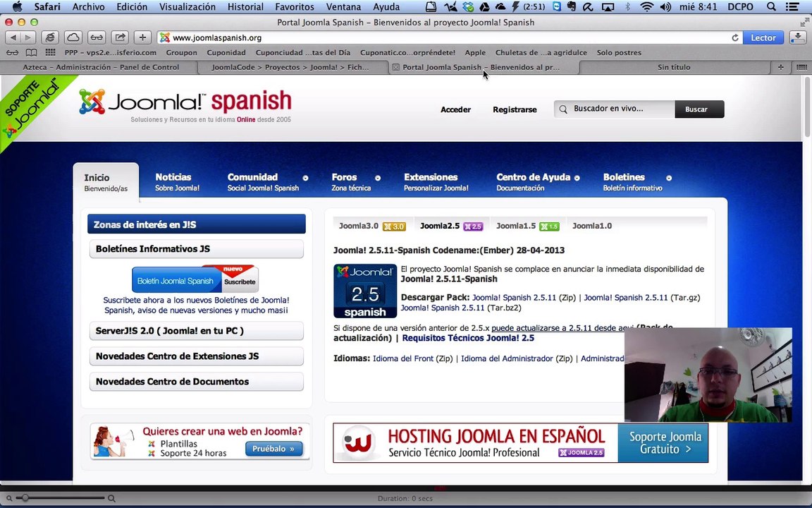The image size is (812, 508).
Task: Open the Historial menu
Action: (245, 7)
